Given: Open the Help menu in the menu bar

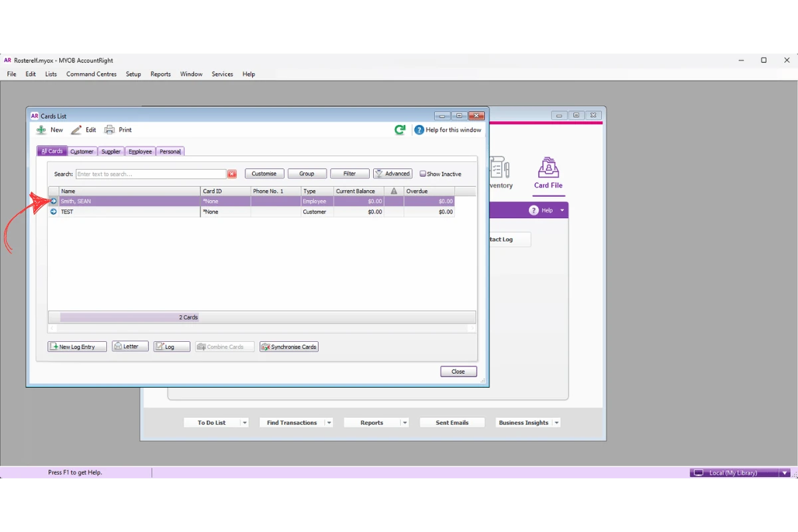Looking at the screenshot, I should pos(249,74).
